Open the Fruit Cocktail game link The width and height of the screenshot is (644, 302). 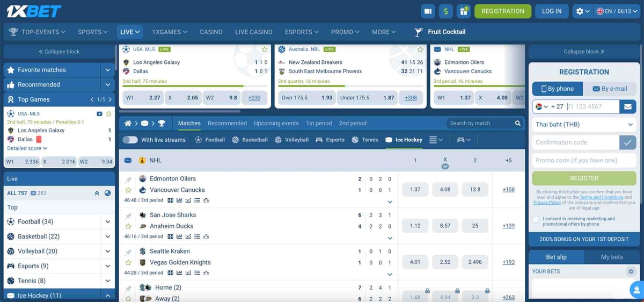[x=441, y=32]
